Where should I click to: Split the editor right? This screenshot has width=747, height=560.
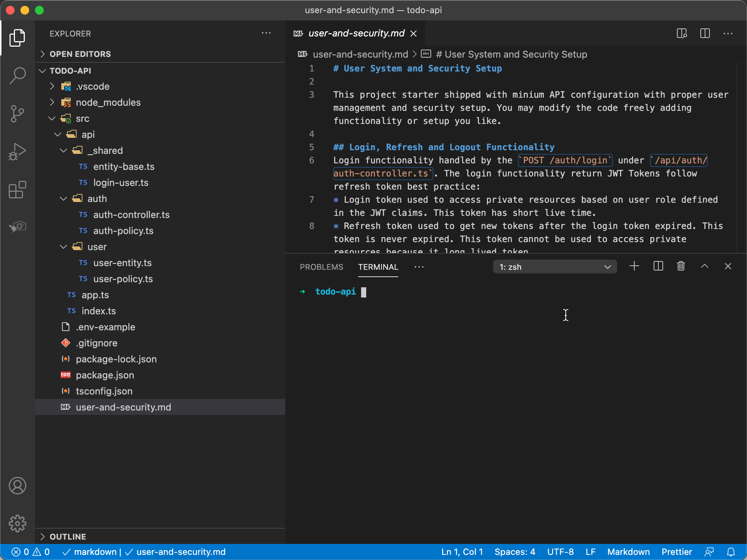pos(705,33)
